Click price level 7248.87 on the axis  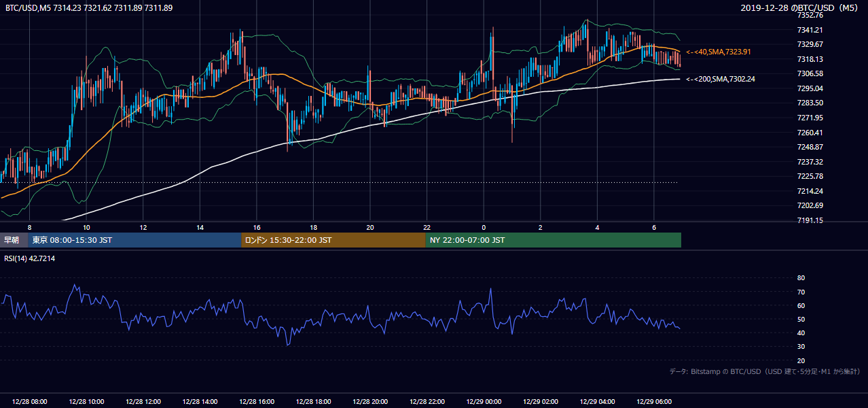(x=810, y=147)
